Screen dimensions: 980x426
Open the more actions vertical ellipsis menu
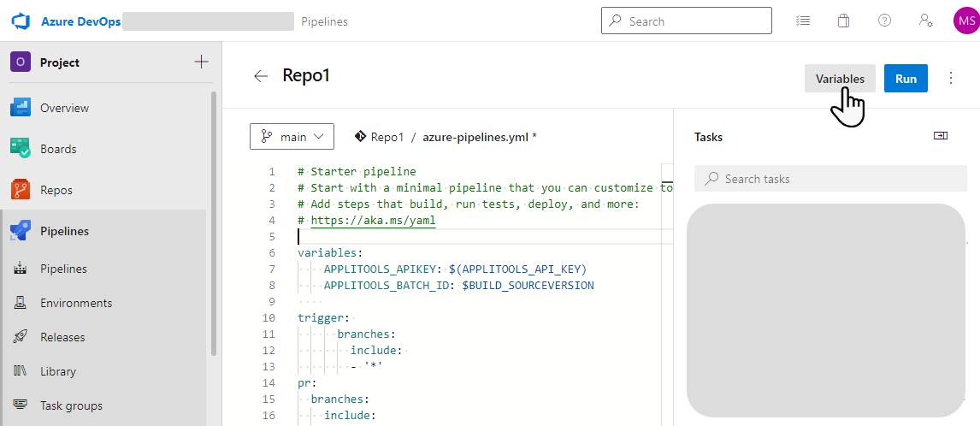[x=951, y=78]
